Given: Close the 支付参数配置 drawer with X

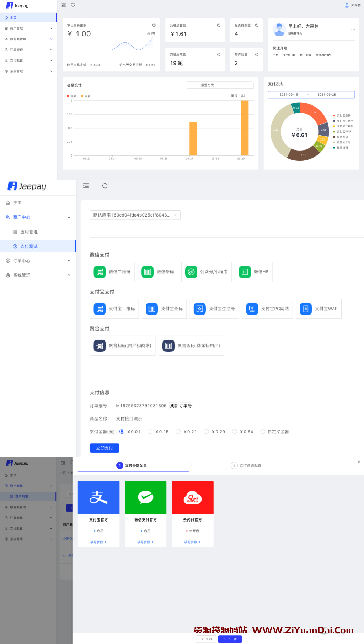Looking at the screenshot, I should pyautogui.click(x=359, y=462).
